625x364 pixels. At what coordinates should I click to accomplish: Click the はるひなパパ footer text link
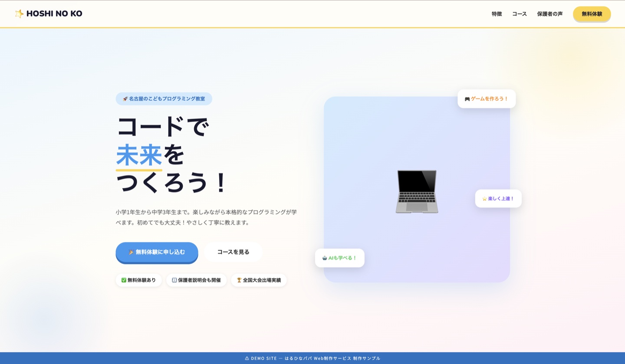pos(299,358)
